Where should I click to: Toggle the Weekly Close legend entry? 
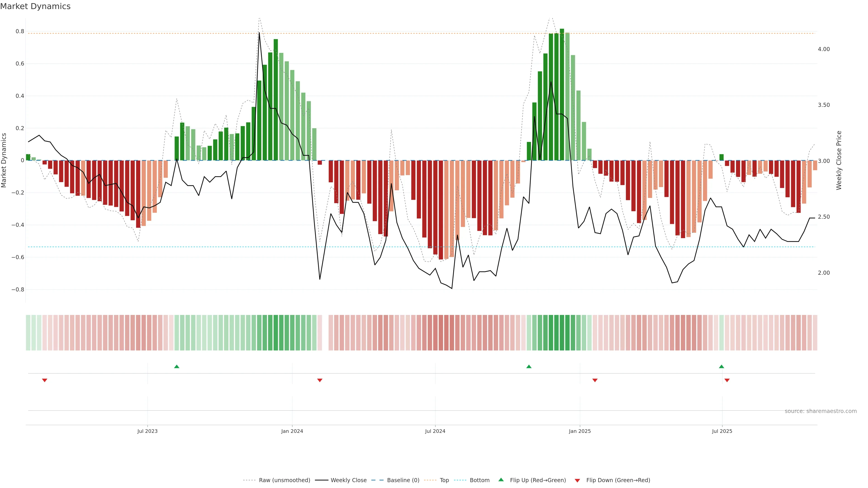(348, 480)
